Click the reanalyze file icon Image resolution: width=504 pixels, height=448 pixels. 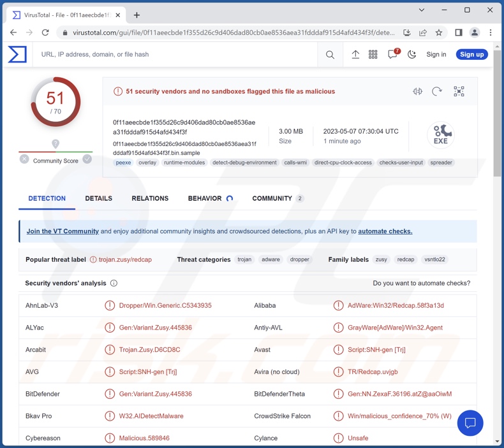click(437, 92)
